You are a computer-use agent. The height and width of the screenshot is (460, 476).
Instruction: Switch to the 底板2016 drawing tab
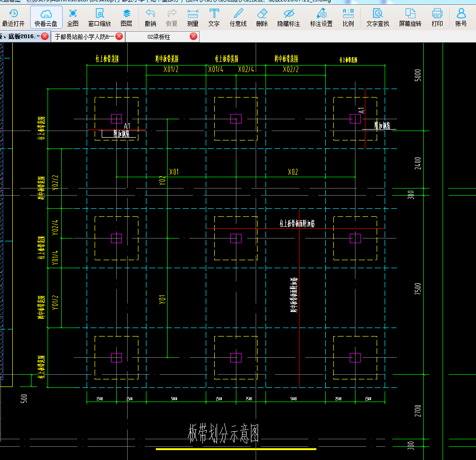(x=20, y=36)
